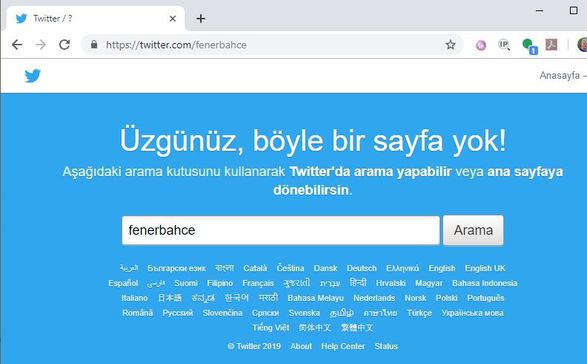The image size is (587, 364).
Task: Switch language to Magyar
Action: pos(429,283)
